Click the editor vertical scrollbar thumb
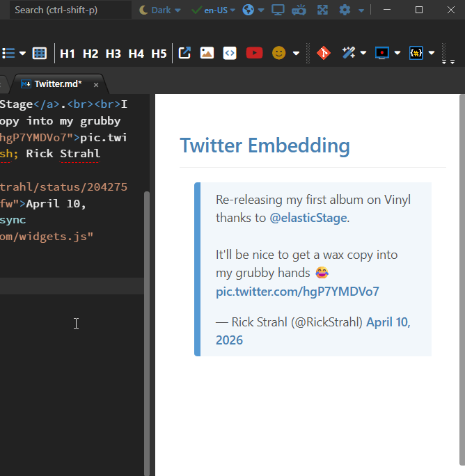465x476 pixels. coord(147,333)
